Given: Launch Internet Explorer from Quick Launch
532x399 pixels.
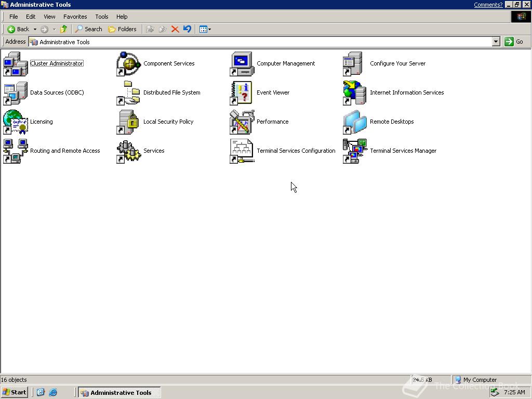Looking at the screenshot, I should click(53, 392).
